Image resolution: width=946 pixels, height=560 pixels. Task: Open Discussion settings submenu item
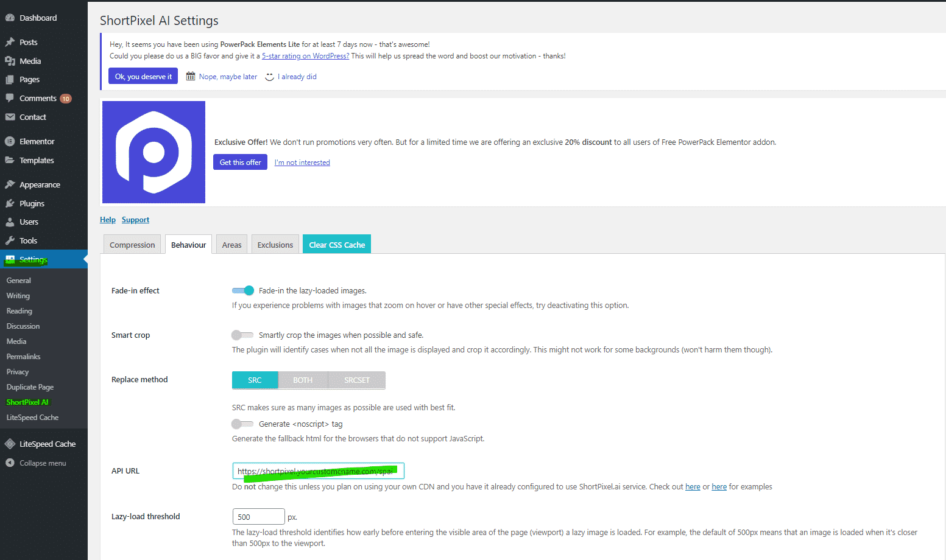coord(23,326)
